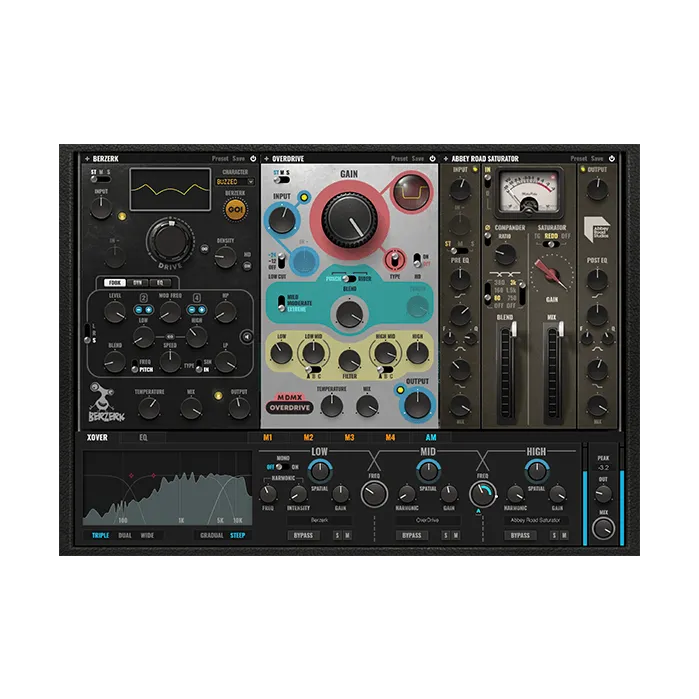699x699 pixels.
Task: Flip the Overdrive Type switch
Action: 394,259
